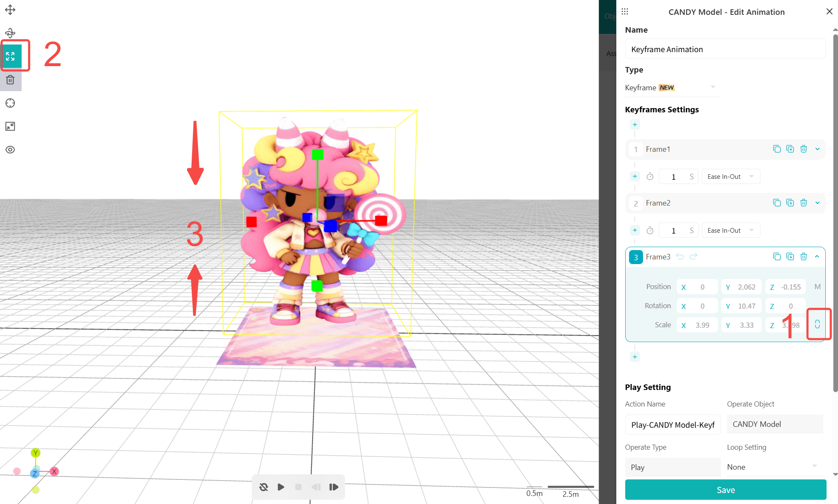The height and width of the screenshot is (504, 838).
Task: Delete Frame3 with its trash icon
Action: point(804,256)
